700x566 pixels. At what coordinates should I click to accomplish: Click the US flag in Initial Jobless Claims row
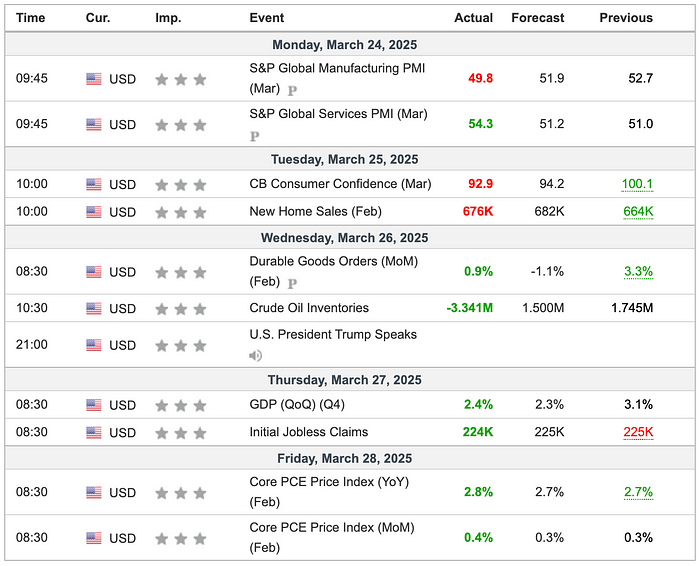coord(94,433)
